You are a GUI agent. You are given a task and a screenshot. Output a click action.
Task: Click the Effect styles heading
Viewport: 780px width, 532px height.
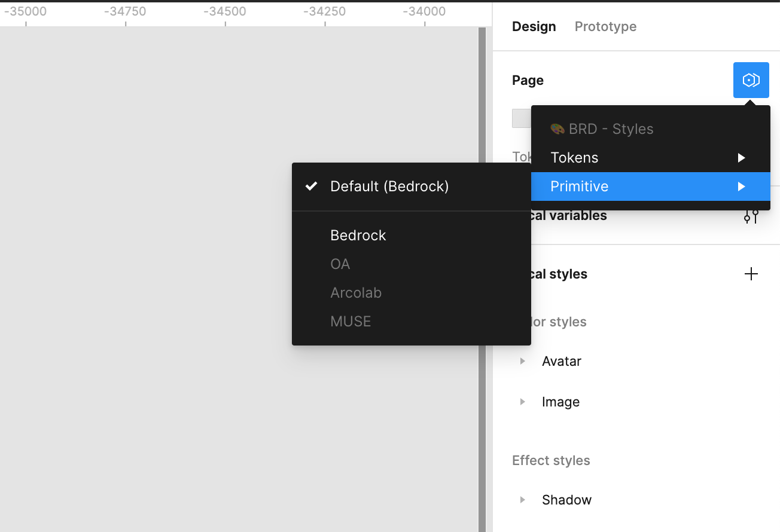click(x=551, y=460)
